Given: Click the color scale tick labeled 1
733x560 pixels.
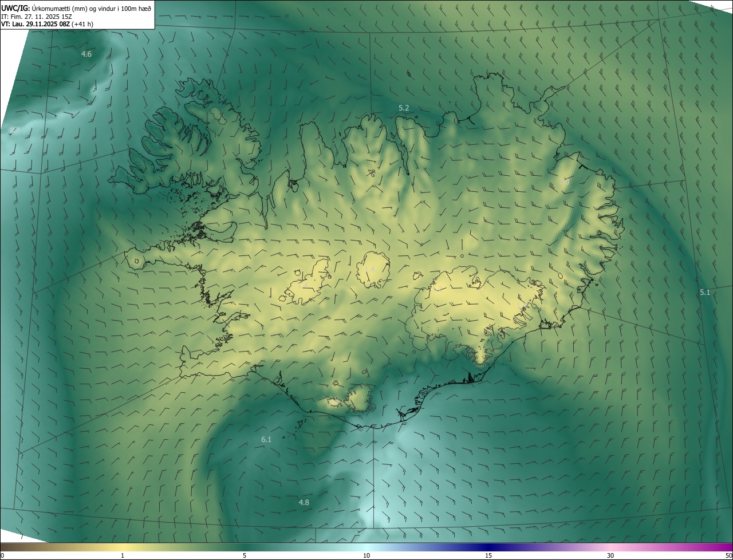Looking at the screenshot, I should (x=123, y=555).
